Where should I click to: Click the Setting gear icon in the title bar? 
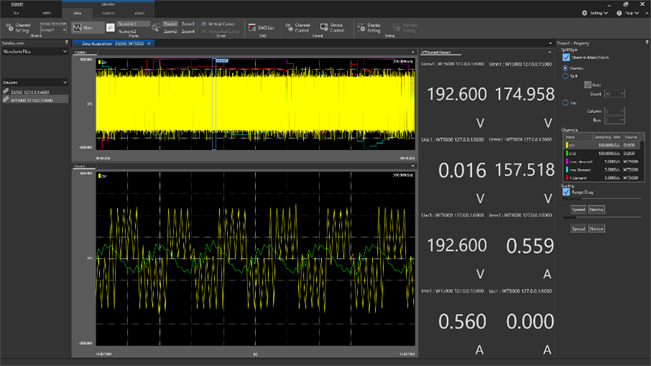click(584, 13)
